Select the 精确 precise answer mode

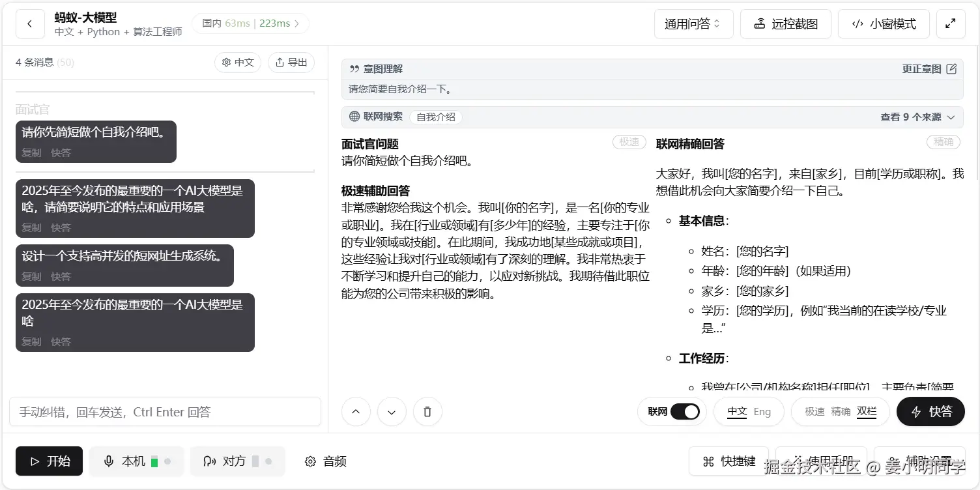(843, 411)
